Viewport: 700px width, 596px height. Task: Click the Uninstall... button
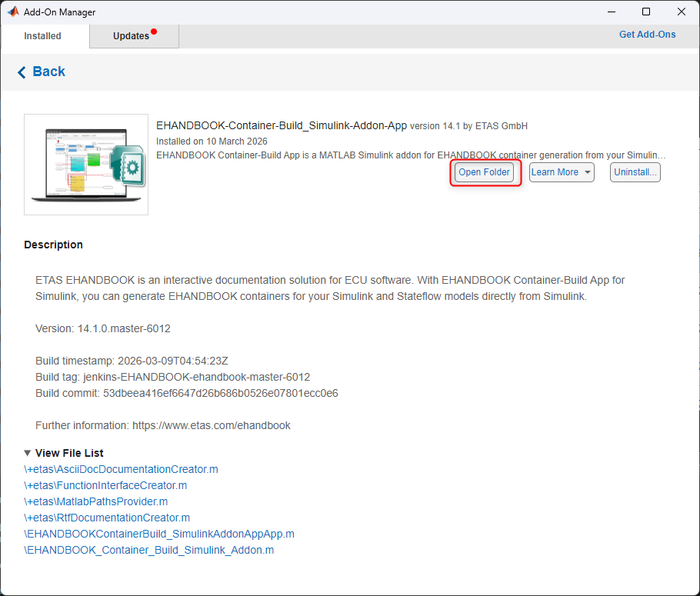[x=635, y=172]
